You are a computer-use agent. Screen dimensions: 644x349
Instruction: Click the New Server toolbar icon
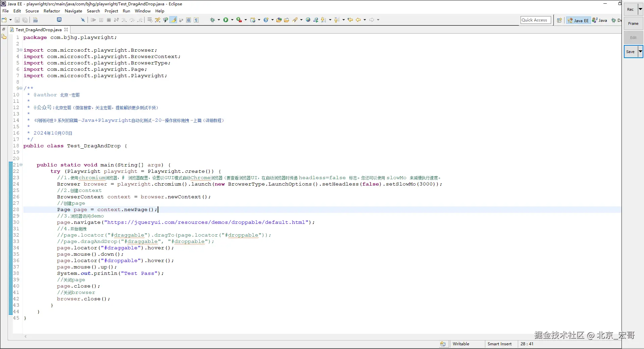tap(253, 20)
